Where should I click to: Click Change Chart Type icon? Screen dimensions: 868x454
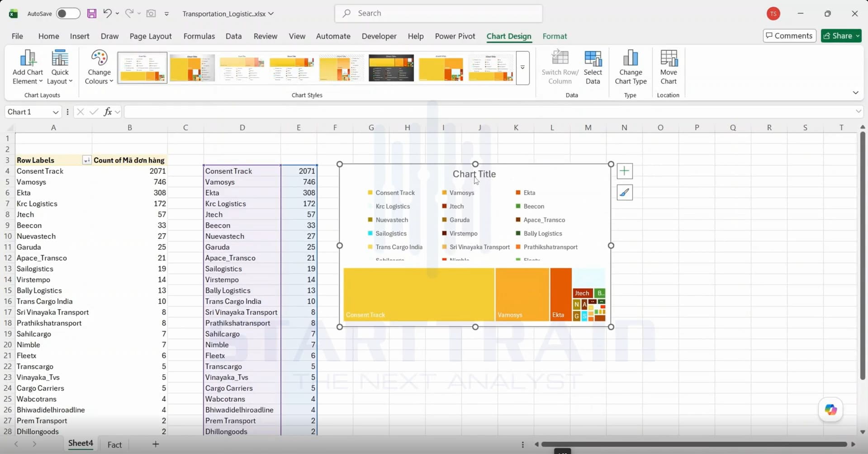click(631, 67)
